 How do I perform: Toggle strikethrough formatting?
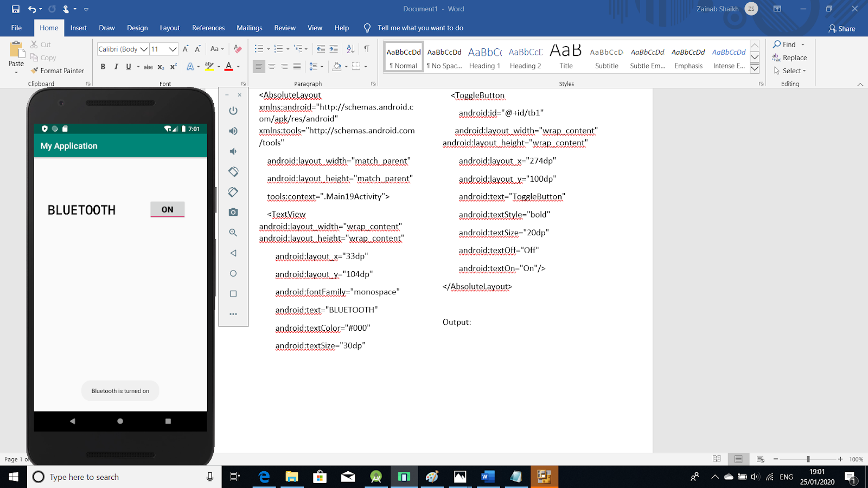coord(148,67)
